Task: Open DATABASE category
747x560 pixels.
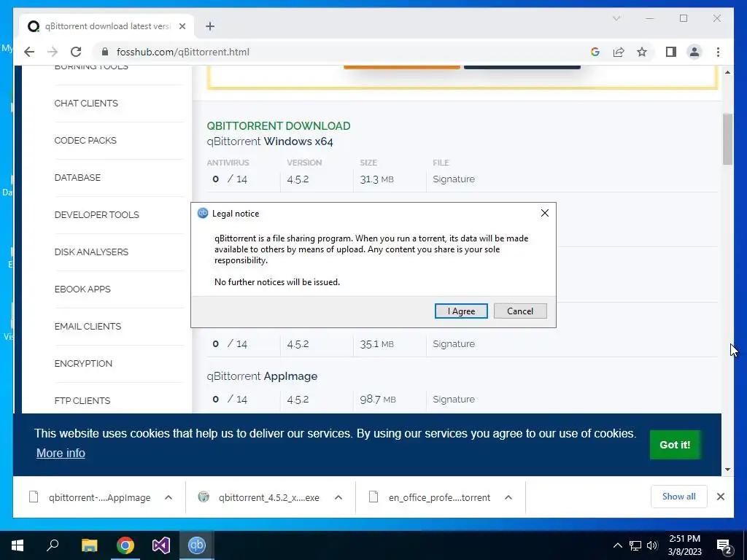Action: click(x=77, y=178)
